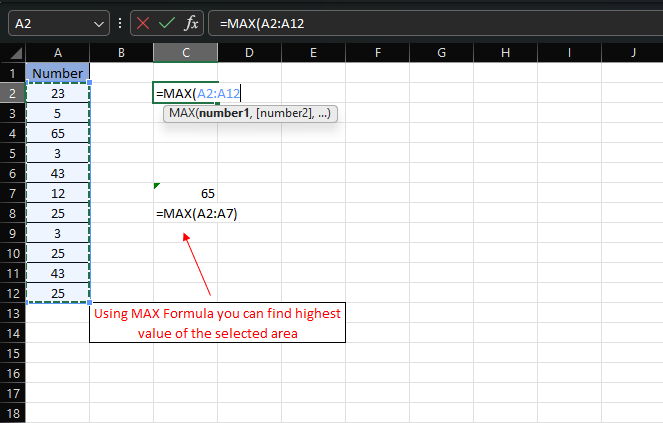The height and width of the screenshot is (423, 663).
Task: Select the row 7 header
Action: point(12,193)
